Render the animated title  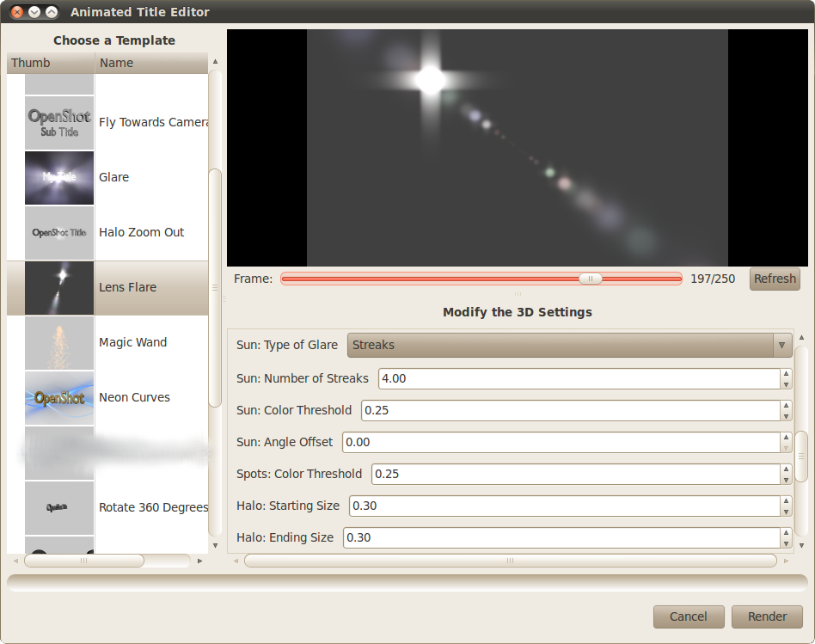click(767, 616)
